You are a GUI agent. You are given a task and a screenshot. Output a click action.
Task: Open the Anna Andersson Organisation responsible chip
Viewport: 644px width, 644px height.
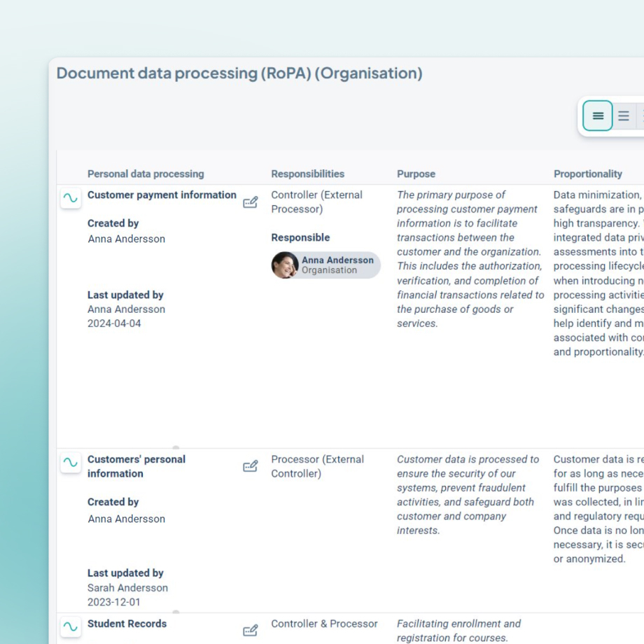(x=337, y=265)
